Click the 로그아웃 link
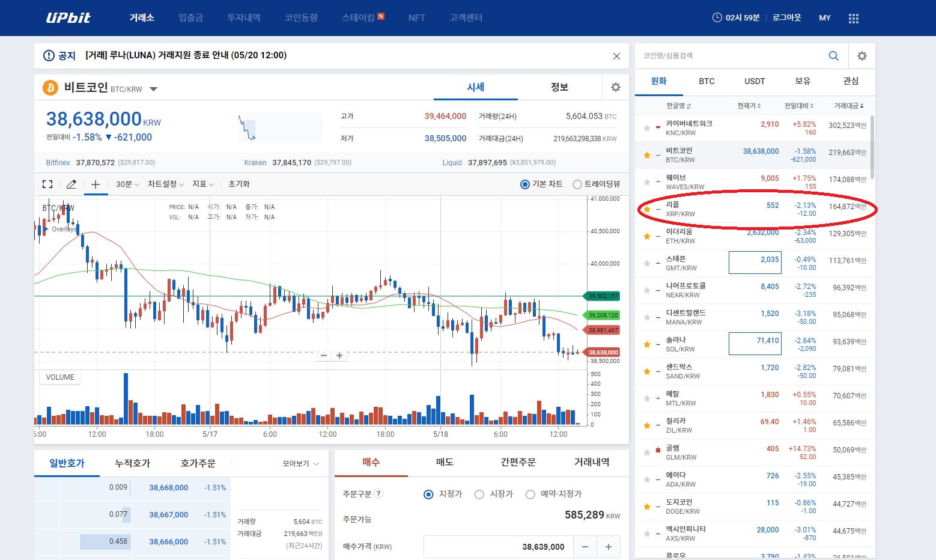The width and height of the screenshot is (936, 560). [786, 18]
